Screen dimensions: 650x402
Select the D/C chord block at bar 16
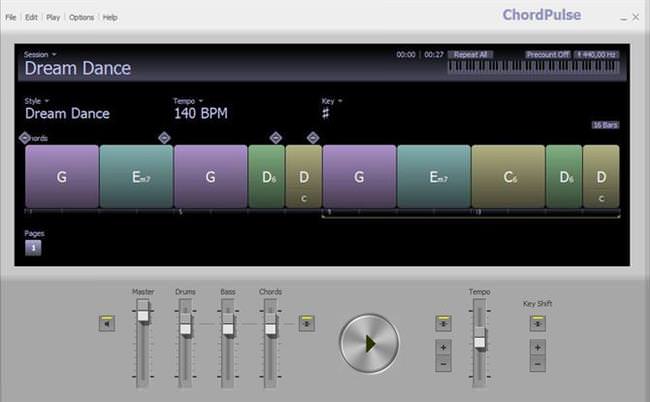click(601, 177)
